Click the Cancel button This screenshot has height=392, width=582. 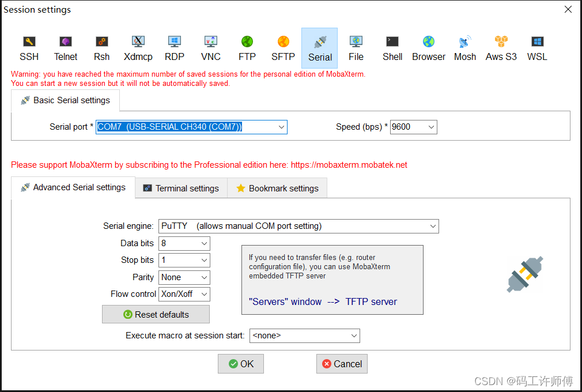pos(342,364)
